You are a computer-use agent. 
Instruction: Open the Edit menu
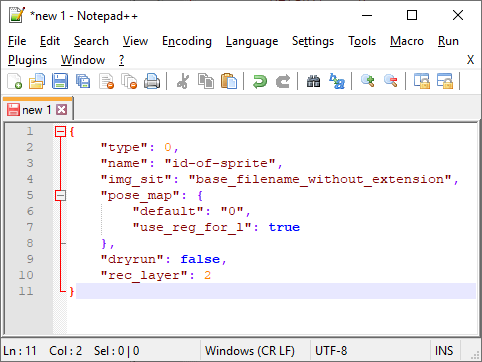50,41
